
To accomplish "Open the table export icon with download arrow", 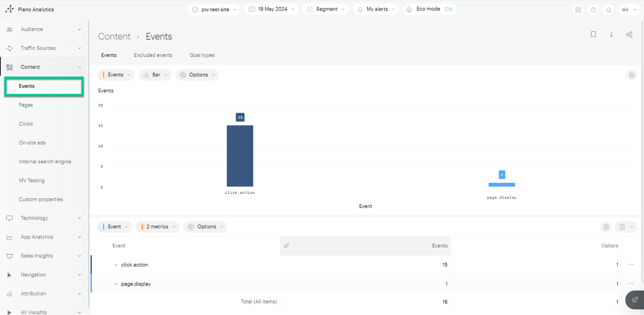I will (x=622, y=227).
